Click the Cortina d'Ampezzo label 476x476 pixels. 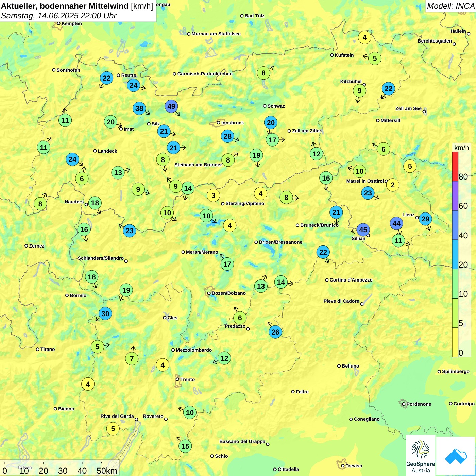pyautogui.click(x=351, y=280)
